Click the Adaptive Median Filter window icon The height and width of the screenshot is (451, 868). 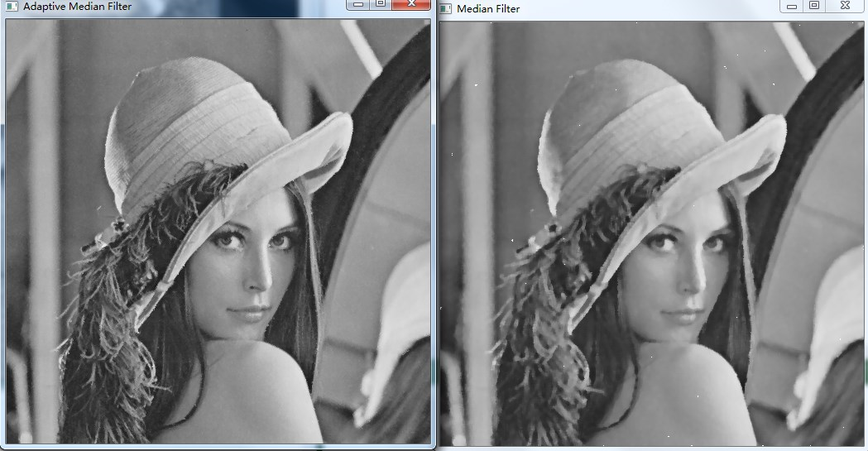tap(12, 7)
